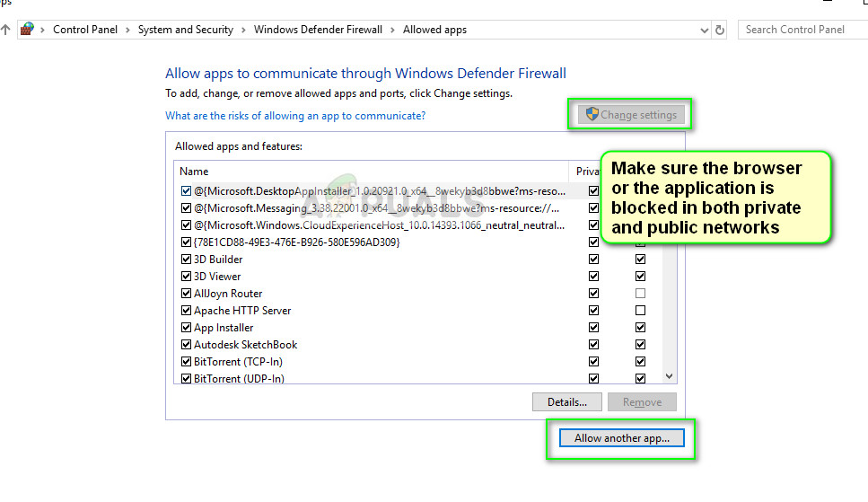
Task: Click the Search Control Panel box
Action: pos(802,30)
